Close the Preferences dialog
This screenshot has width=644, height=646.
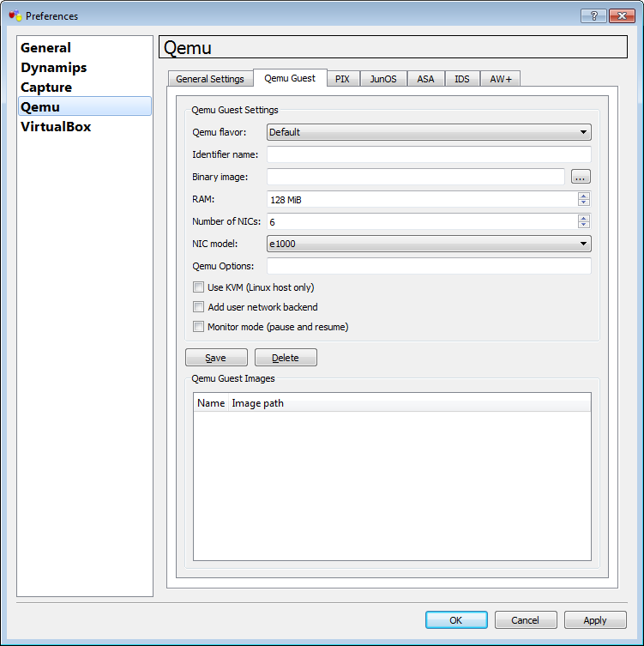point(622,15)
